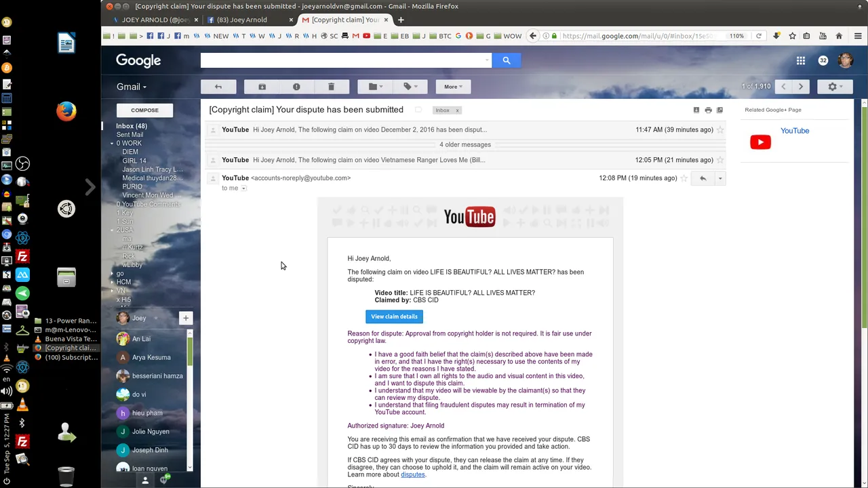
Task: Open the Google account avatar menu
Action: coord(845,60)
